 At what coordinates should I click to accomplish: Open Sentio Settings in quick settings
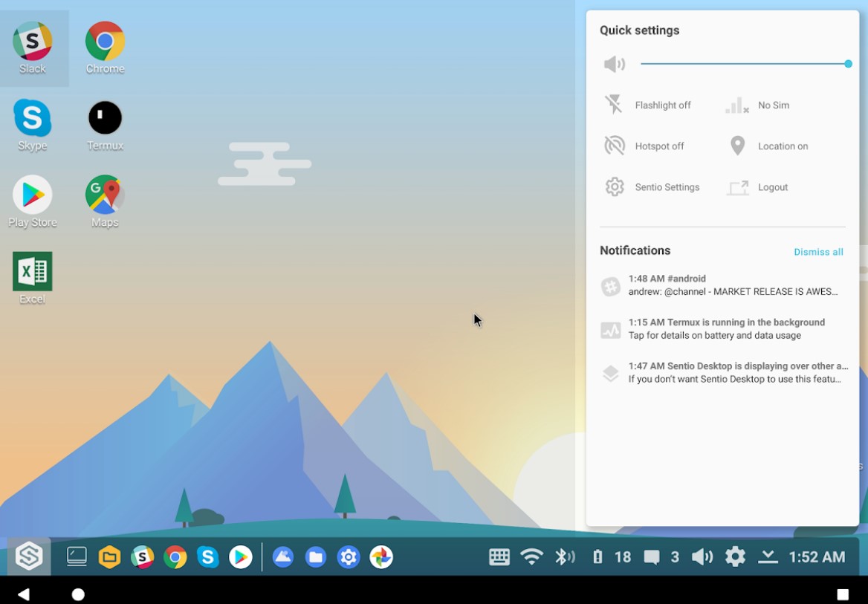(x=652, y=186)
